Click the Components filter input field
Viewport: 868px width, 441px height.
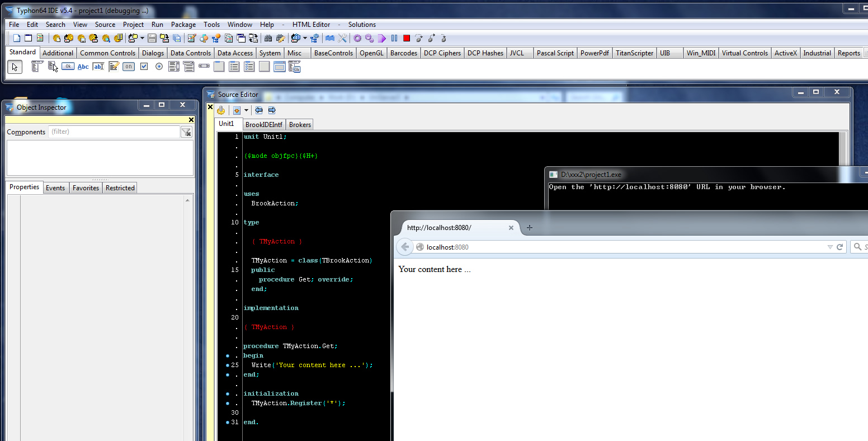[x=114, y=132]
